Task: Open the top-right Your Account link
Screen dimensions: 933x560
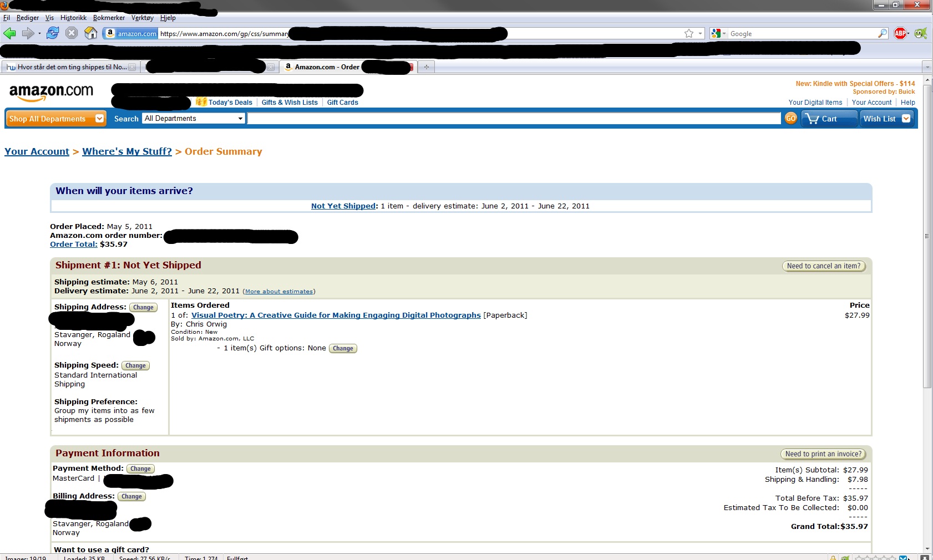Action: tap(872, 103)
